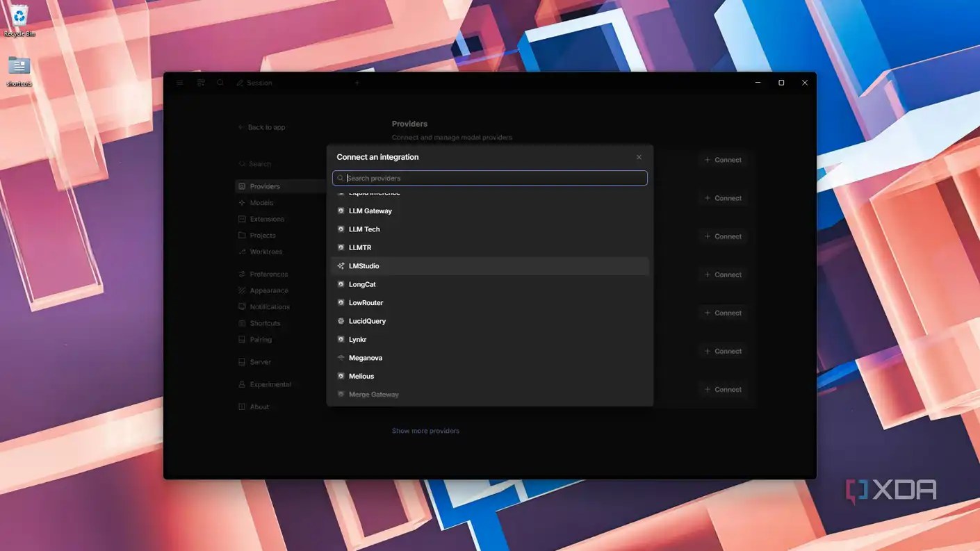Click the Experimental icon in the sidebar

(x=242, y=384)
